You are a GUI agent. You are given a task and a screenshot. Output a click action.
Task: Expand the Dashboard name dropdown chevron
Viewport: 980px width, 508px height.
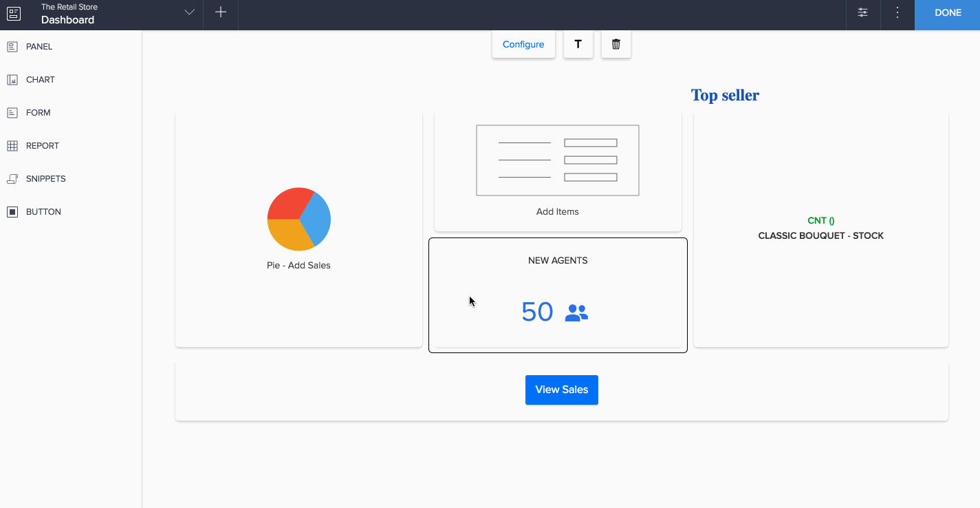tap(189, 13)
